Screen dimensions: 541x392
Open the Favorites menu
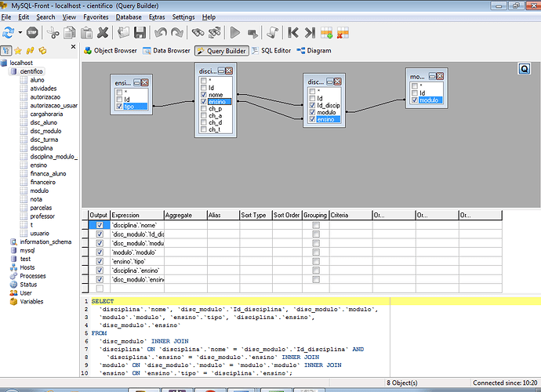coord(96,17)
